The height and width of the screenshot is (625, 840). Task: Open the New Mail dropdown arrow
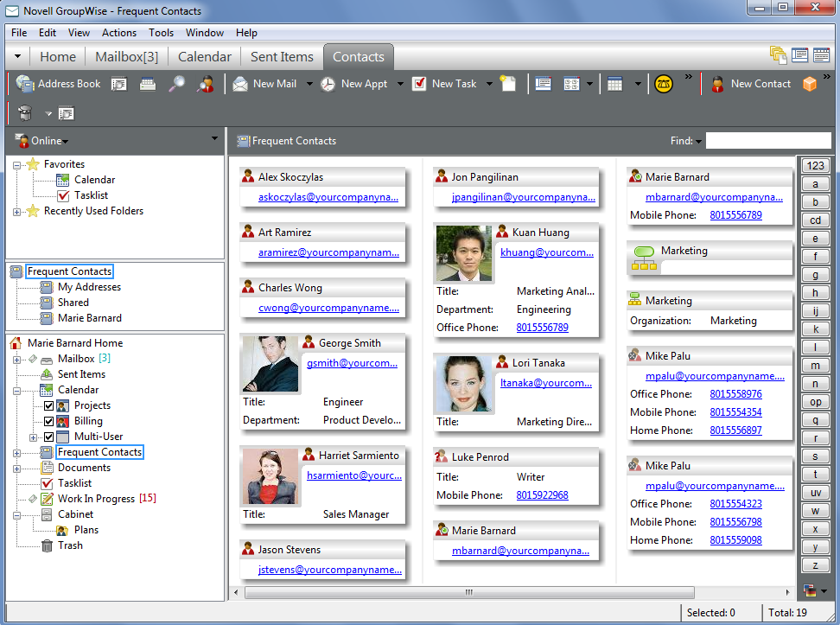[309, 84]
